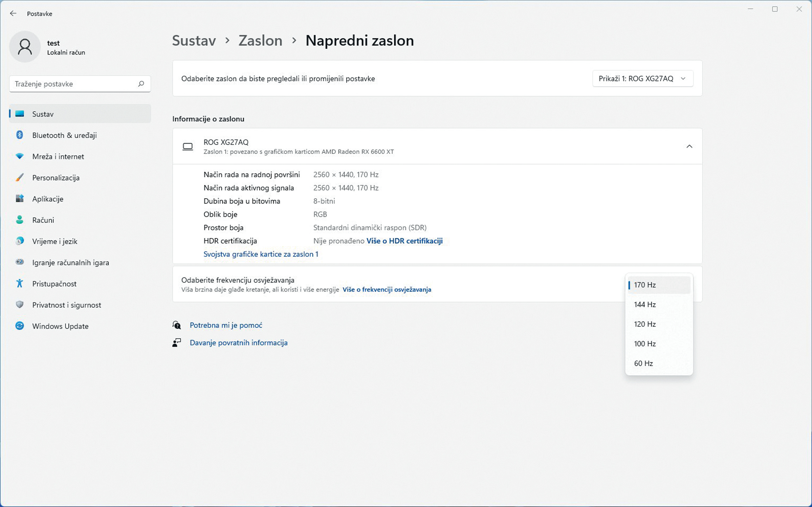812x507 pixels.
Task: Click the Traženje postavke search field
Action: [x=80, y=84]
